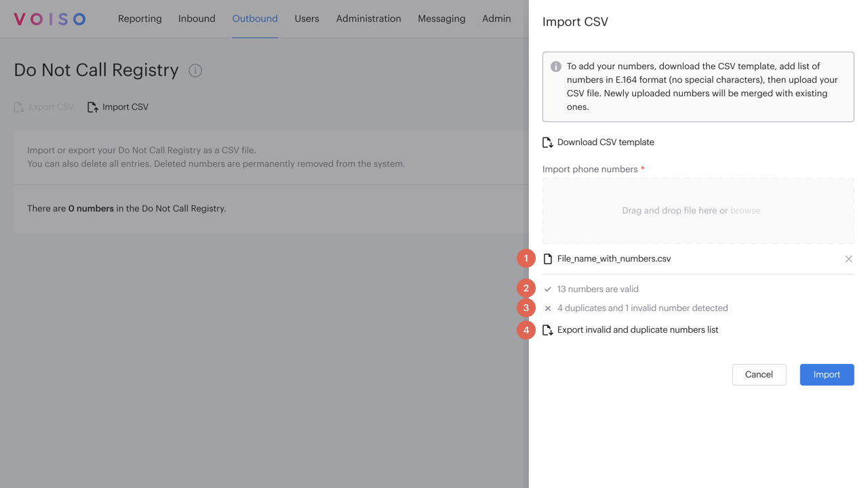The image size is (868, 488).
Task: Click the Export CSV icon
Action: (x=17, y=106)
